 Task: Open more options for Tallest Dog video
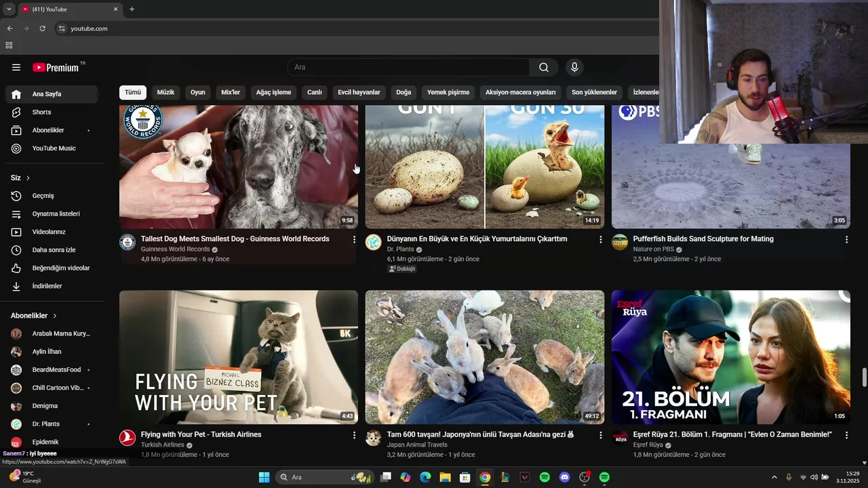click(354, 239)
